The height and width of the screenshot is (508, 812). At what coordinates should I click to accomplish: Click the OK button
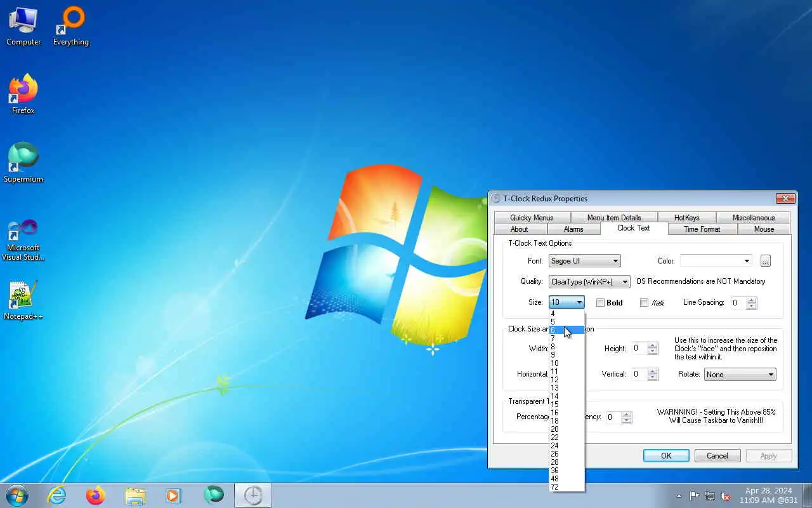[x=666, y=456]
